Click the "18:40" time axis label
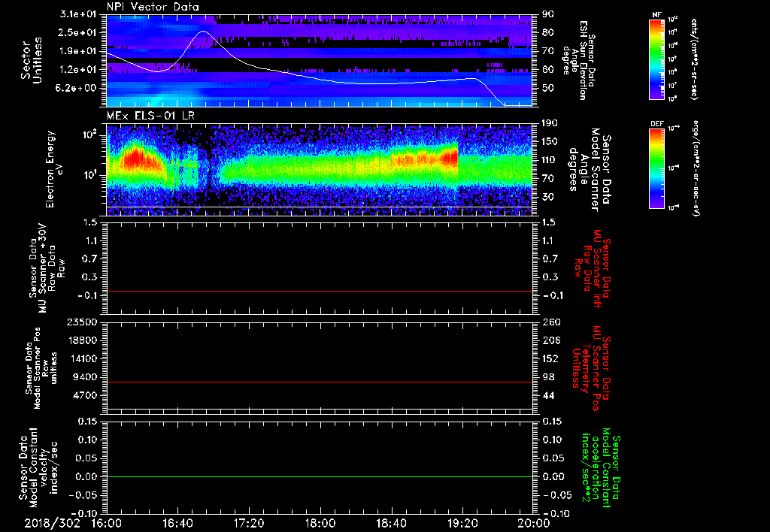The image size is (770, 532). (x=391, y=523)
